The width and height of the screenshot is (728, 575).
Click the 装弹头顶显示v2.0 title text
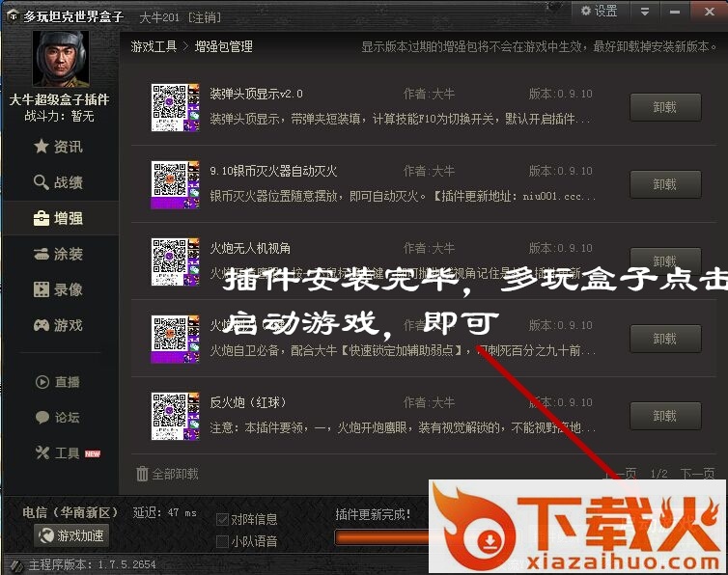click(x=256, y=94)
